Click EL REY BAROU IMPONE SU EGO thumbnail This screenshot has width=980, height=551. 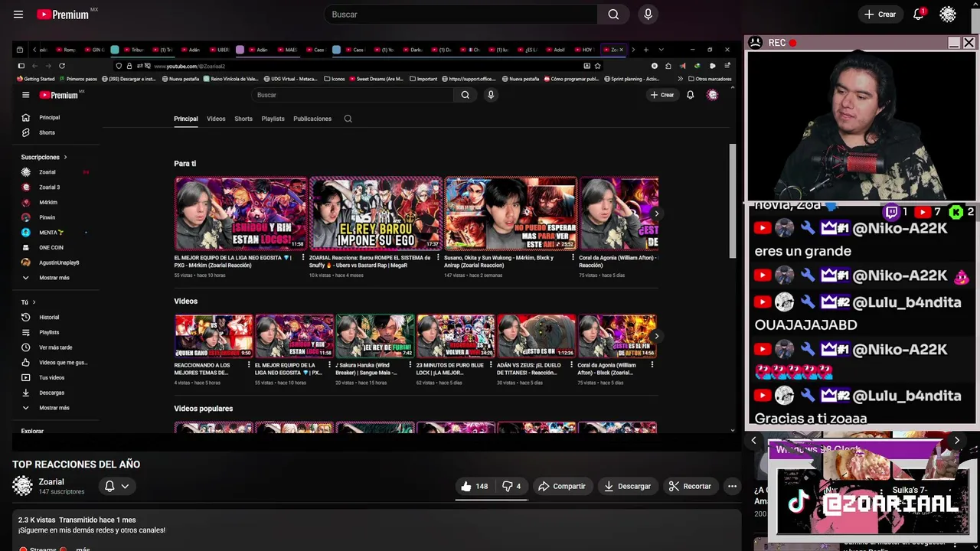click(375, 214)
